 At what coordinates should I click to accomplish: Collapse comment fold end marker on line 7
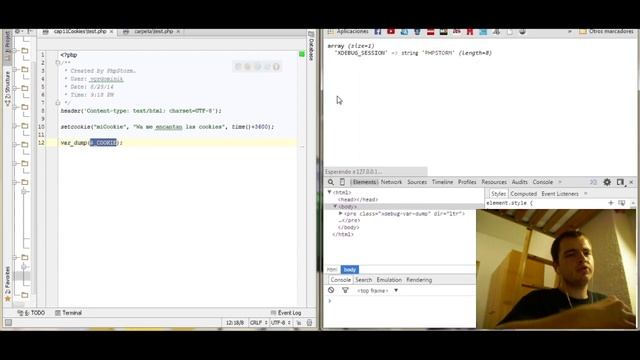pyautogui.click(x=58, y=102)
